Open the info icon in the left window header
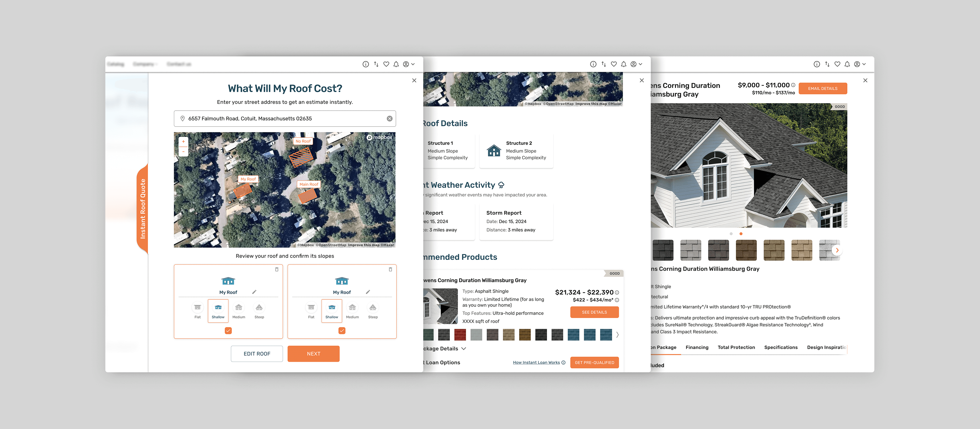The height and width of the screenshot is (429, 980). click(x=366, y=64)
